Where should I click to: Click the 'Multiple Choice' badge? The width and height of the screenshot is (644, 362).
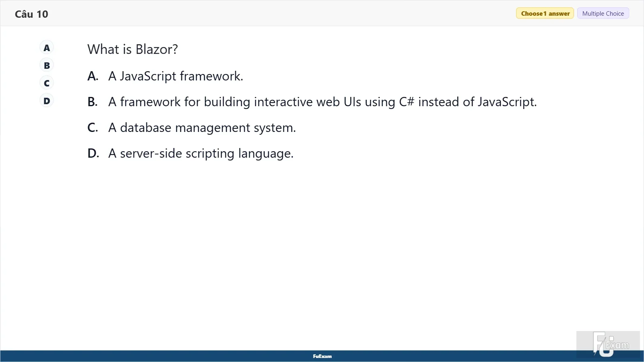tap(603, 13)
